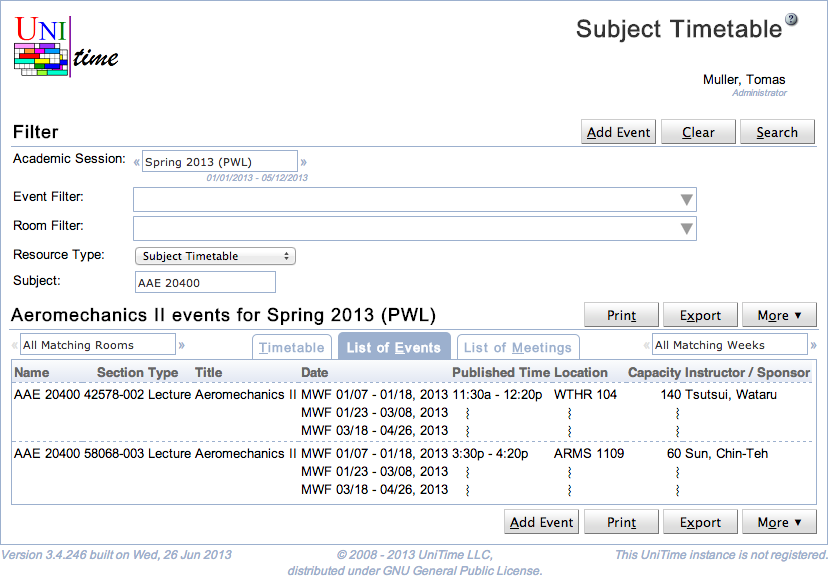Click the bottom Add Event button
The image size is (828, 582).
pyautogui.click(x=542, y=522)
